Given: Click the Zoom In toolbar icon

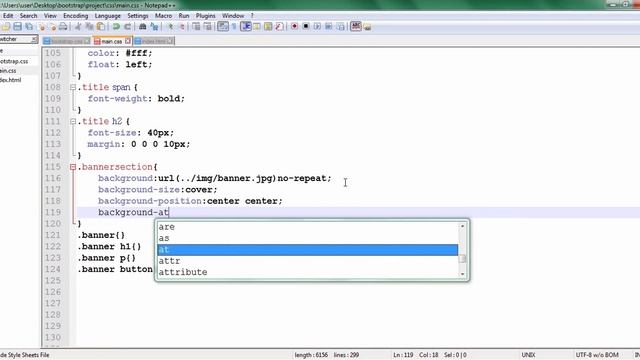Looking at the screenshot, I should pos(171,27).
